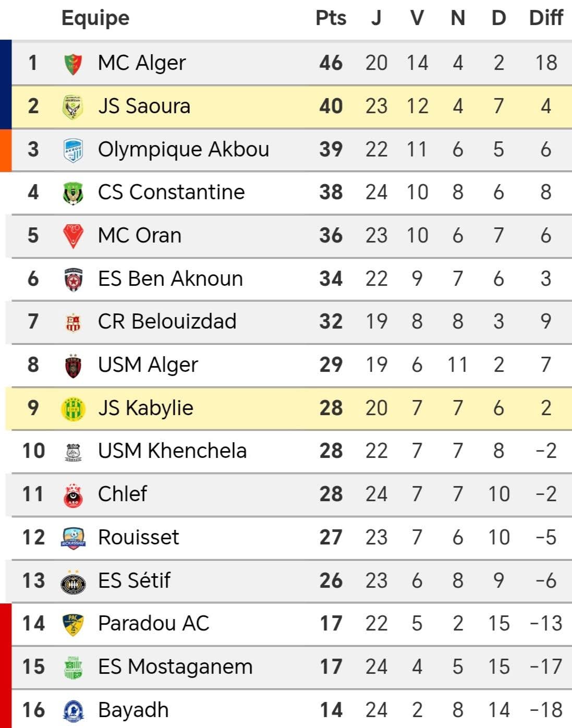Click the MC Alger club crest
Screen dimensions: 572x728
pyautogui.click(x=74, y=64)
